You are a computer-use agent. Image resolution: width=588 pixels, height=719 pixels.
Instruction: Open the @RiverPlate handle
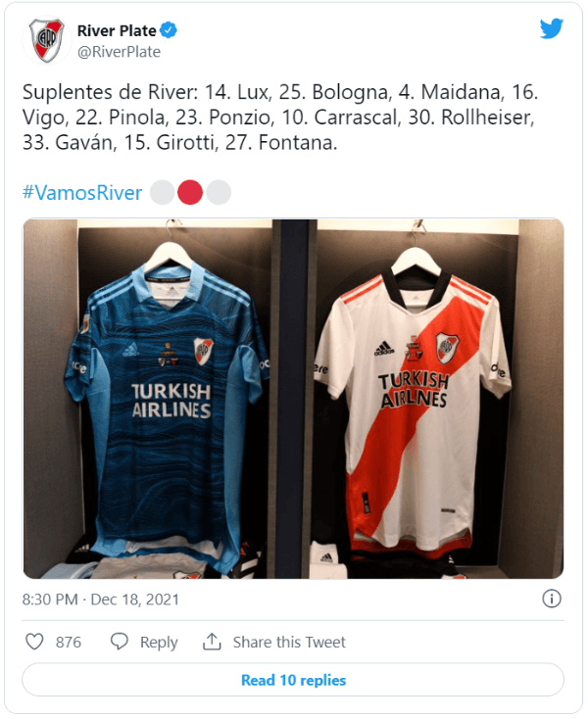pos(119,52)
